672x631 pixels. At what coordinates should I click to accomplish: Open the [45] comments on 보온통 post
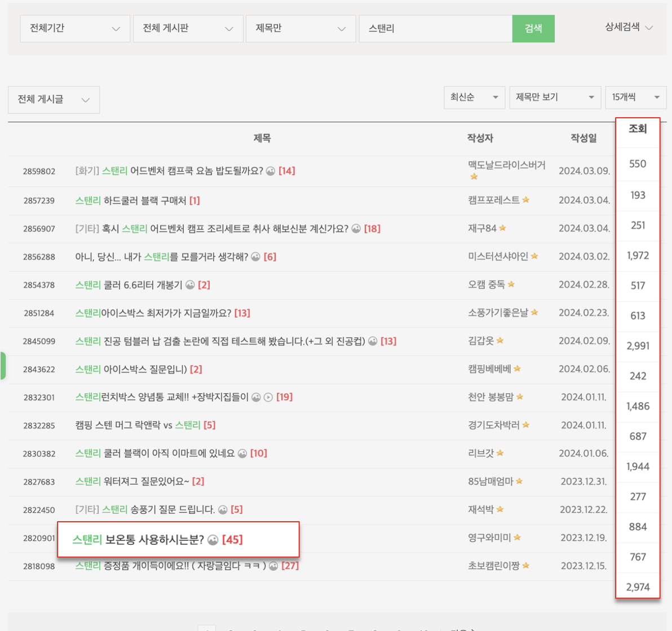point(233,540)
